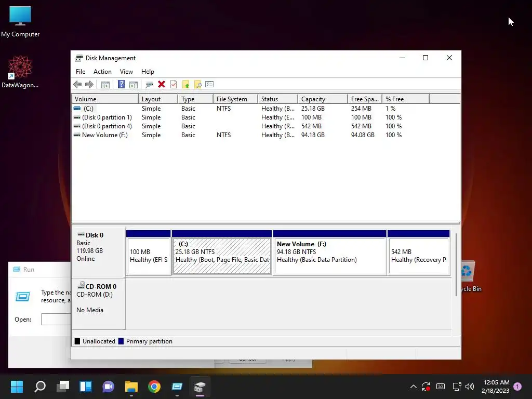This screenshot has height=399, width=532.
Task: Click the checkmark properties toolbar icon
Action: 174,85
